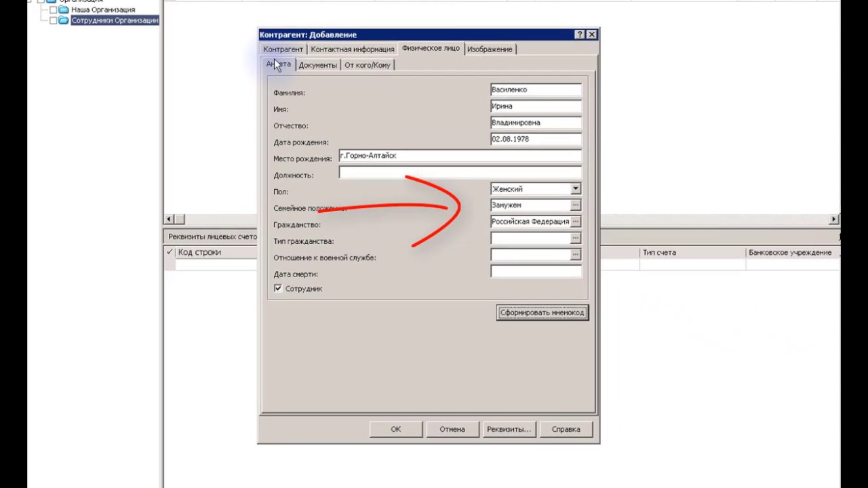The width and height of the screenshot is (868, 488).
Task: Click the folder icon of Сотрудники Организации
Action: [64, 20]
